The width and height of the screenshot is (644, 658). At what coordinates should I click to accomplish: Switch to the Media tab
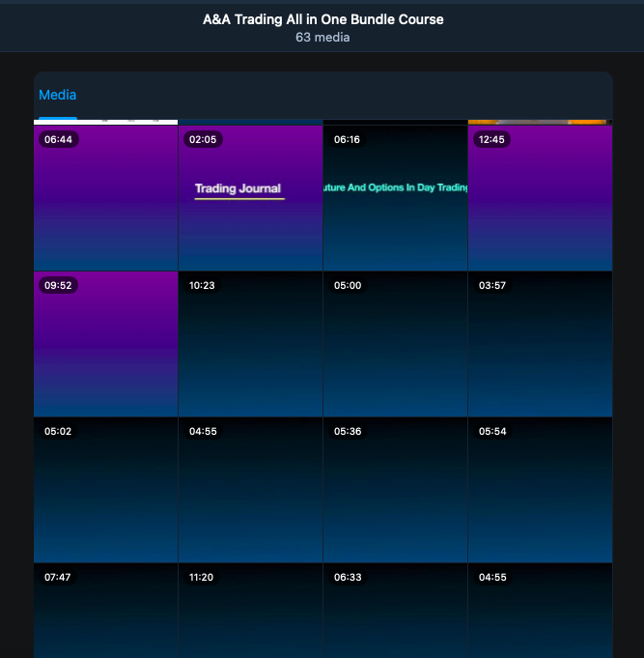(57, 96)
